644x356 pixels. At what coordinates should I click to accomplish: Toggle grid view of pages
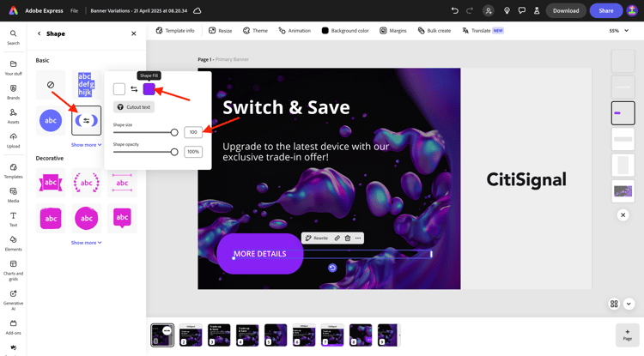point(614,304)
